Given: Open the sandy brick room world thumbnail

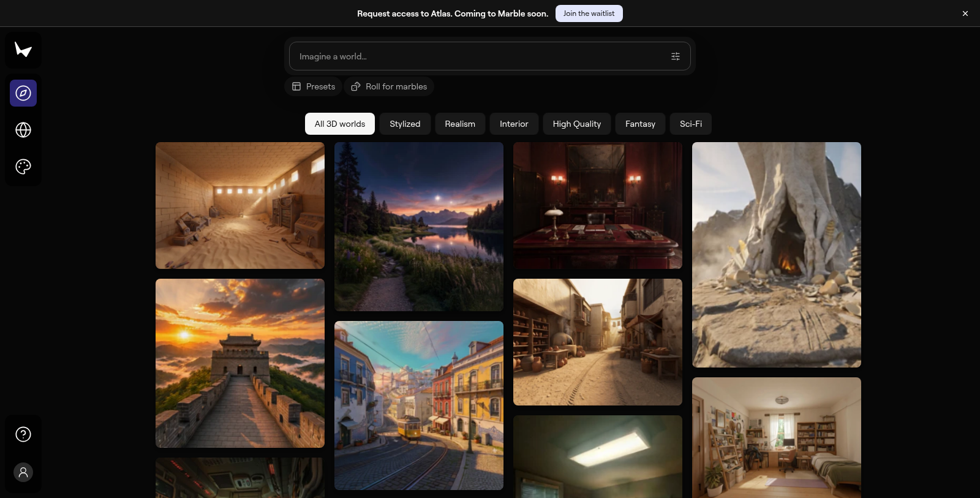Looking at the screenshot, I should 240,205.
